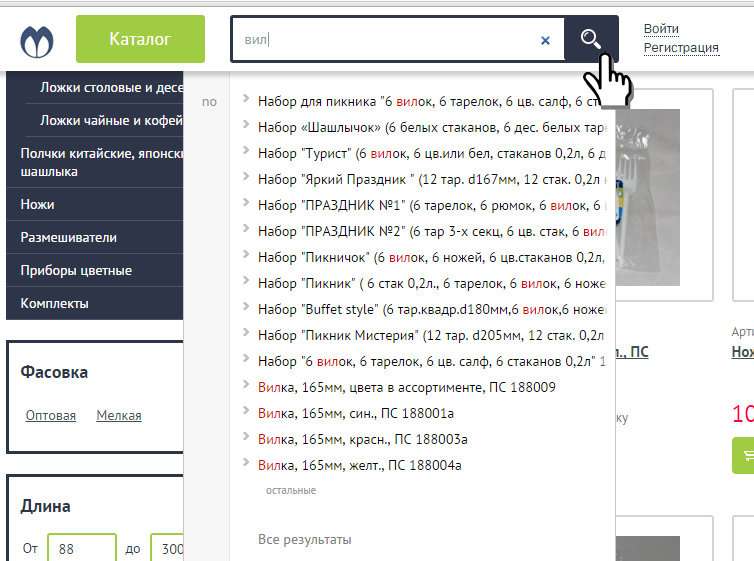Screen dimensions: 754x561
Task: Open Палочки китайские, японские category
Action: coord(101,162)
